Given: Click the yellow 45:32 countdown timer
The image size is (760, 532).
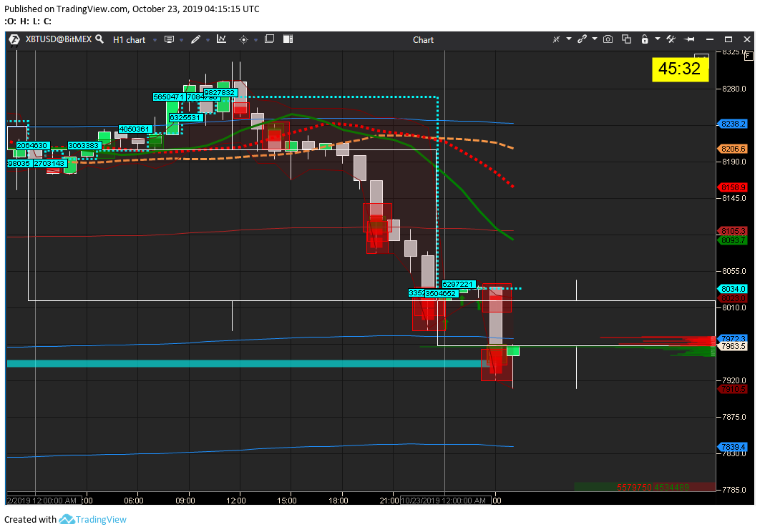Looking at the screenshot, I should click(x=680, y=69).
